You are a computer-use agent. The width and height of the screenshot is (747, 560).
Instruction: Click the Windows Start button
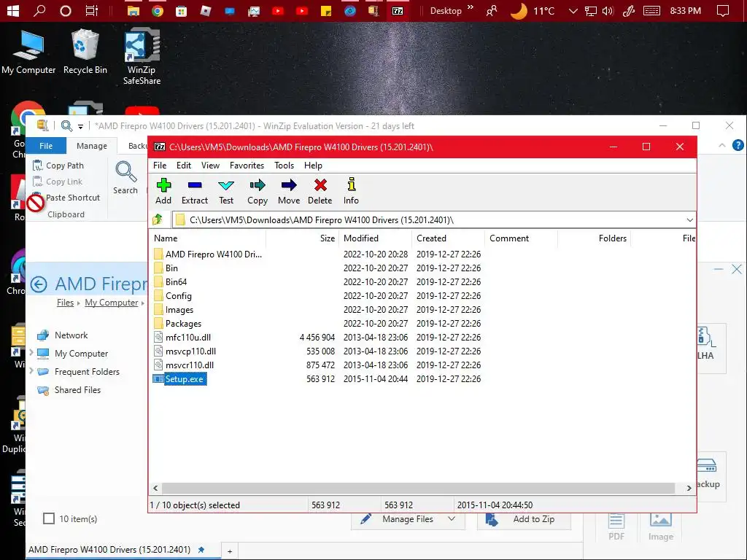tap(13, 10)
